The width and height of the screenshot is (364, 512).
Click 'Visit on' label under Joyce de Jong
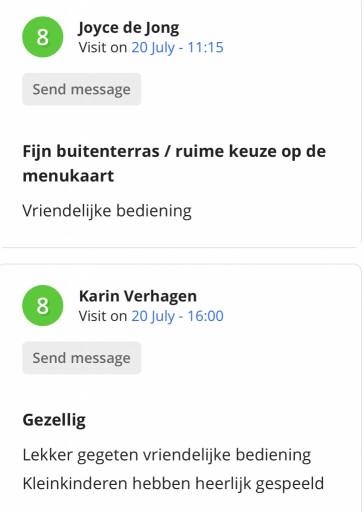click(103, 47)
